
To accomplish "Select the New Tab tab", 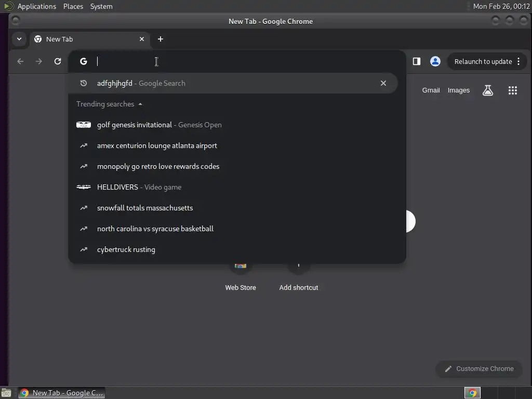I will click(89, 39).
